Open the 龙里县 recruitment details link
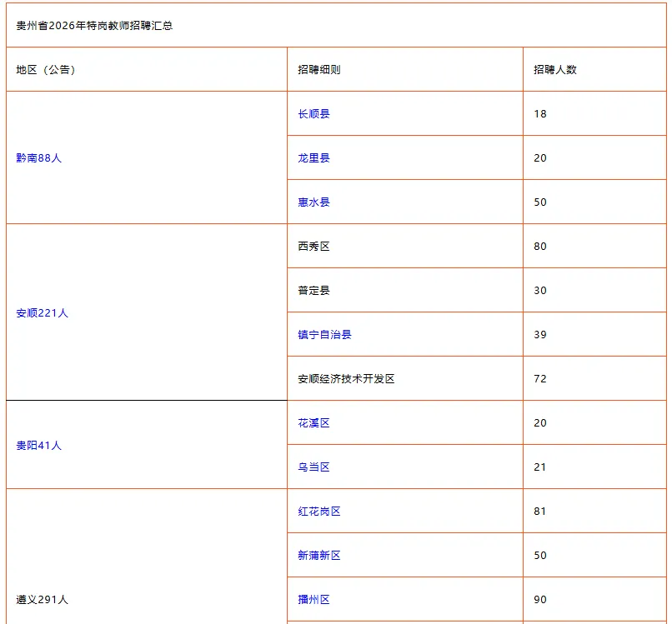 pos(313,158)
